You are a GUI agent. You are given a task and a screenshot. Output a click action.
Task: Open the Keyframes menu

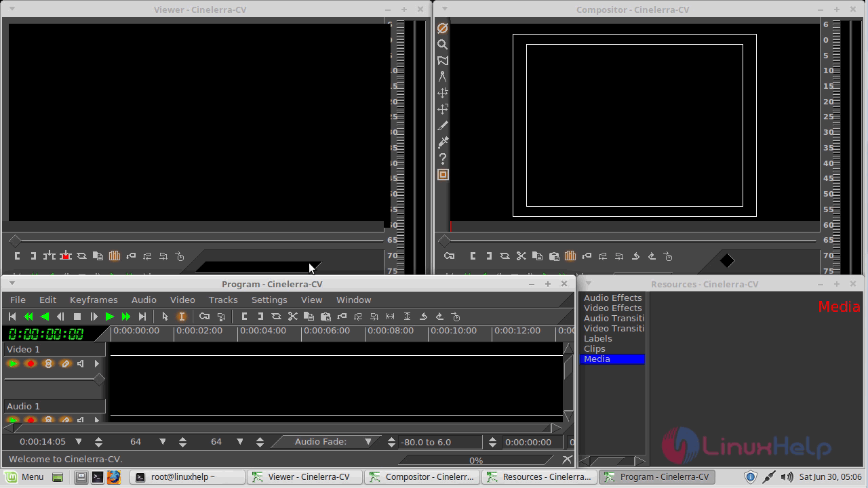coord(94,300)
